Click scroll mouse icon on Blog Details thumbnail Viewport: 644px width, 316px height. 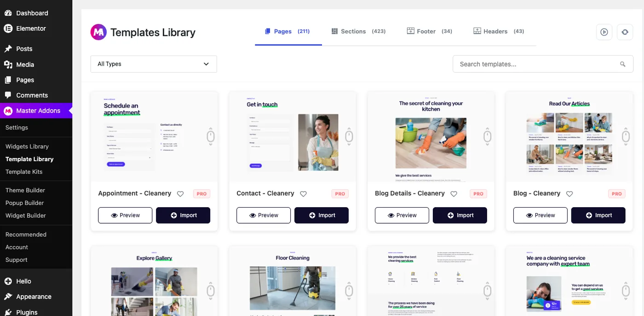point(488,136)
